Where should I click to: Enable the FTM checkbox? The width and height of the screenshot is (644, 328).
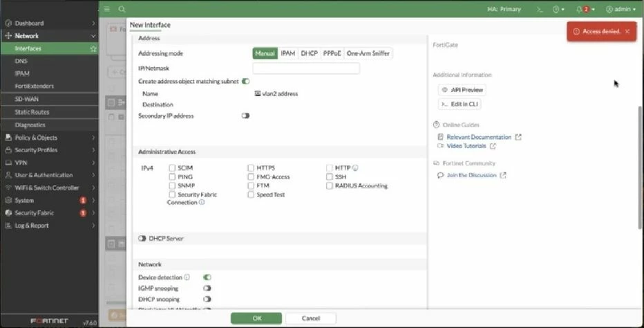(x=251, y=185)
